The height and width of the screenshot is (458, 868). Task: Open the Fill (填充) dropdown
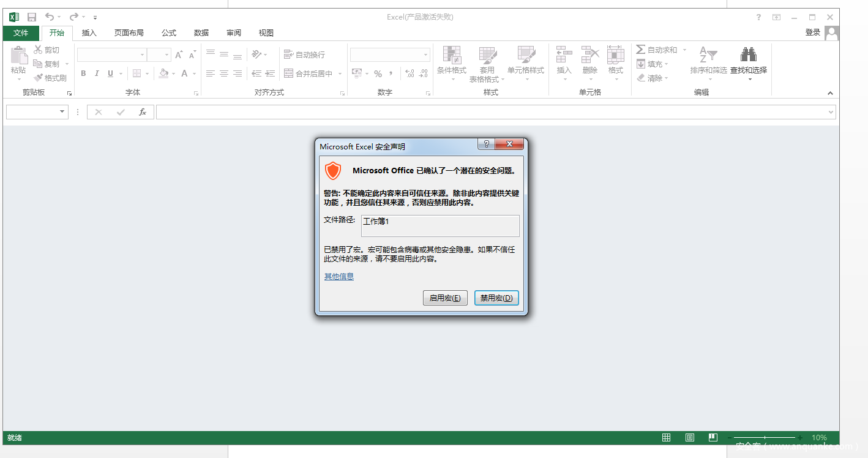pyautogui.click(x=652, y=64)
